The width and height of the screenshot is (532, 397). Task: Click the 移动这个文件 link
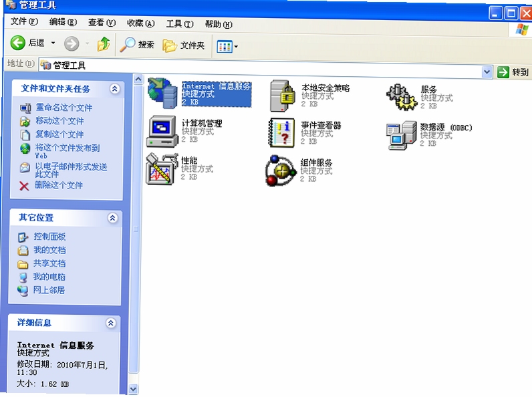[x=59, y=121]
